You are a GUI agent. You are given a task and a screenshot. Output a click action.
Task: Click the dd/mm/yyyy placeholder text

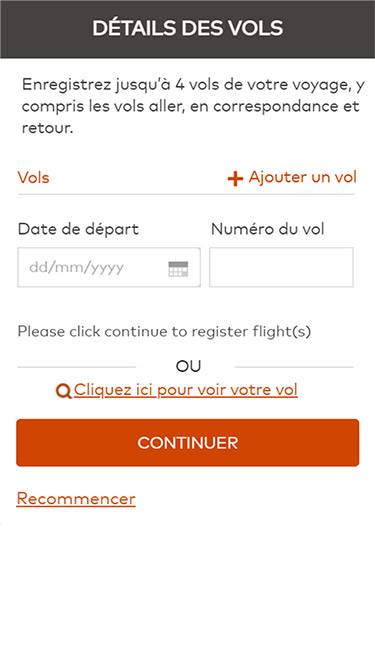[x=77, y=268]
